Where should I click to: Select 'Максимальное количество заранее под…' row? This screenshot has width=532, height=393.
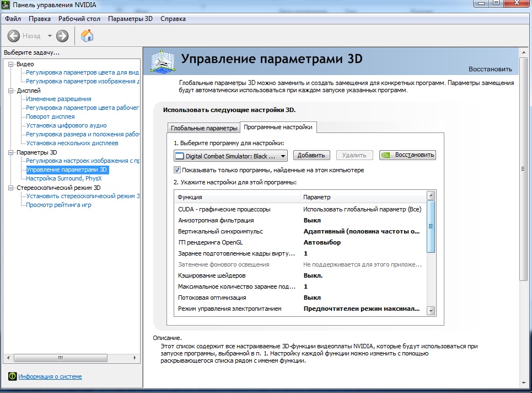[x=300, y=286]
